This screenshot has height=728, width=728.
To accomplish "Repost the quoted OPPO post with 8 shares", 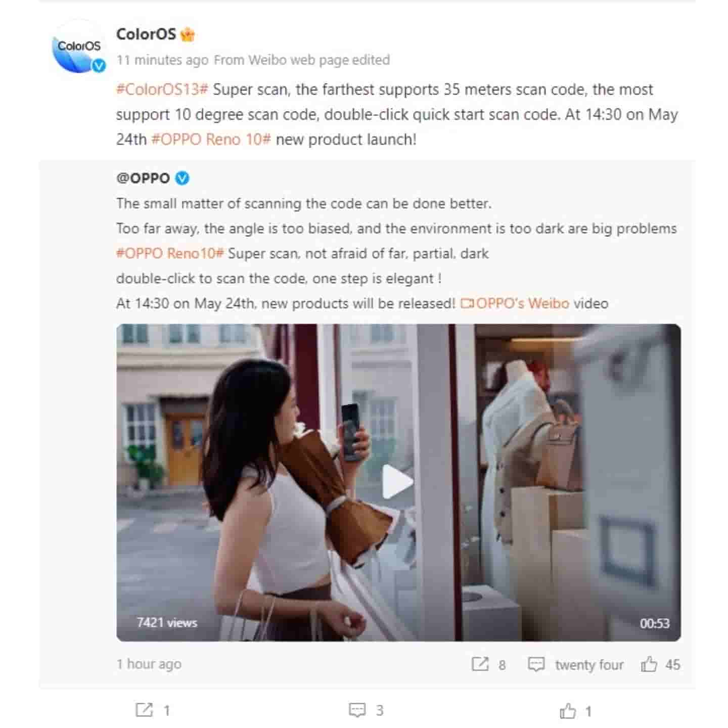I will point(488,664).
